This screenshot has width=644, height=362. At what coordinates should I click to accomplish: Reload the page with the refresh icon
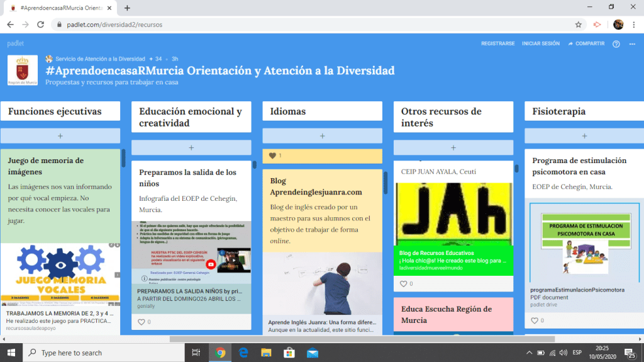tap(41, 25)
